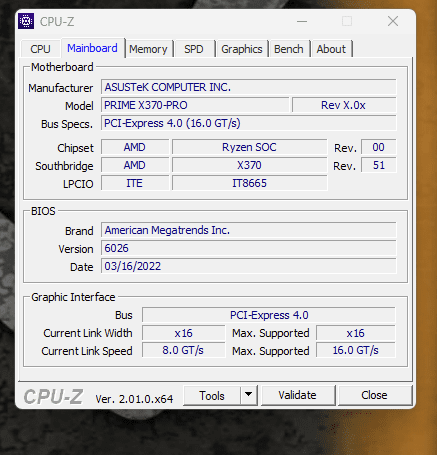Click the ITE LPCIO vendor field
This screenshot has height=455, width=437.
(135, 183)
